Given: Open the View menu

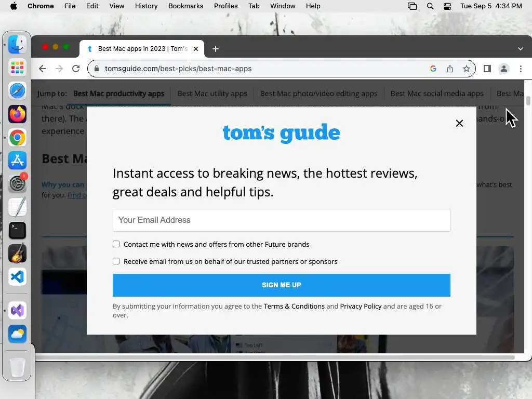Looking at the screenshot, I should (x=117, y=6).
